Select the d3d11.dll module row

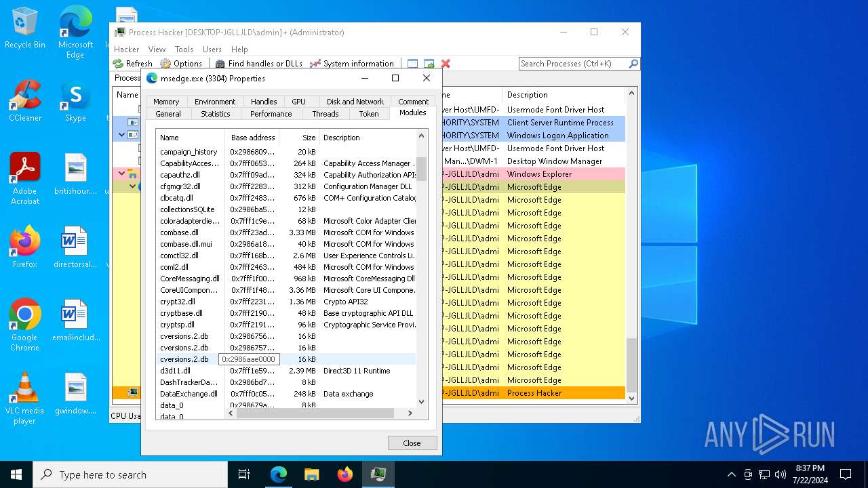(x=286, y=371)
